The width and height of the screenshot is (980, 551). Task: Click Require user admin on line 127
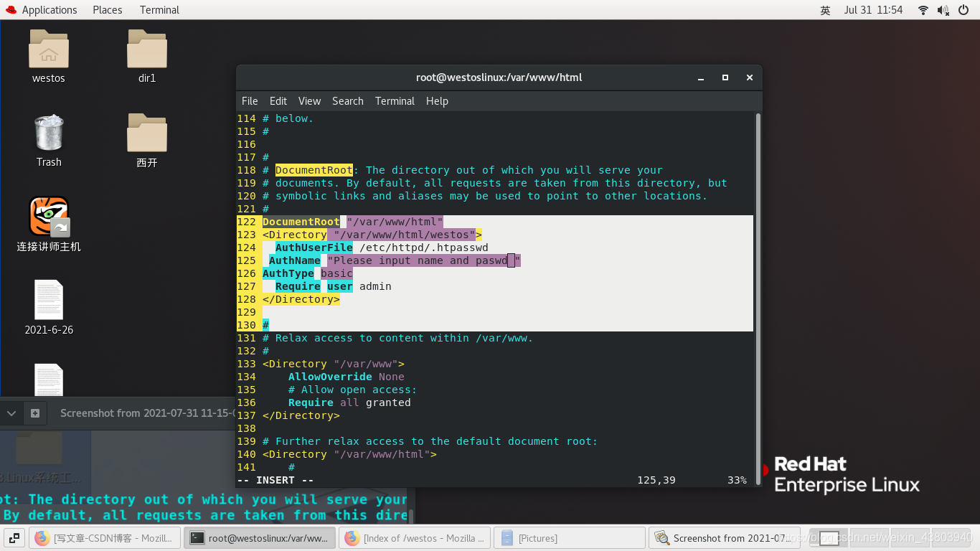[x=334, y=286]
